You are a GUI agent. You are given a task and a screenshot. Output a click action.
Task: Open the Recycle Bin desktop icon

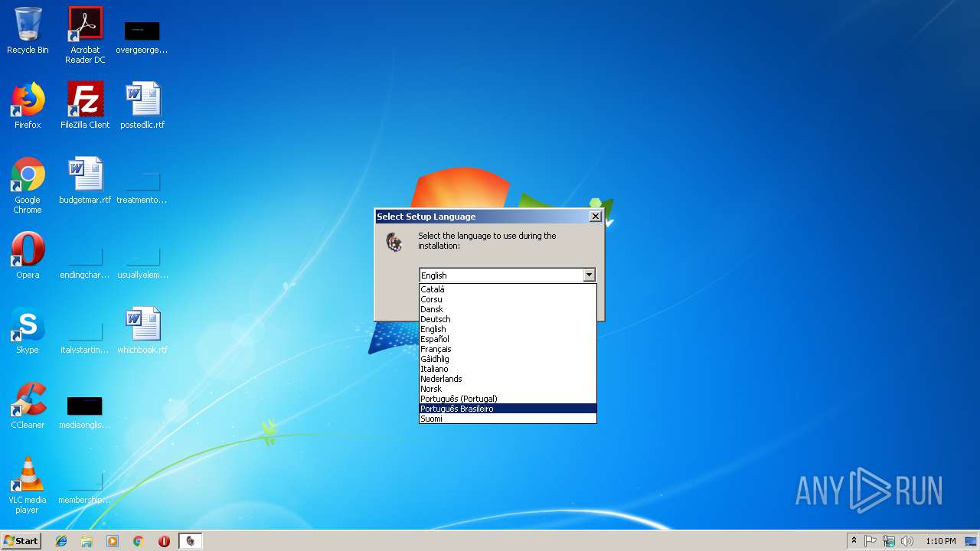(28, 31)
